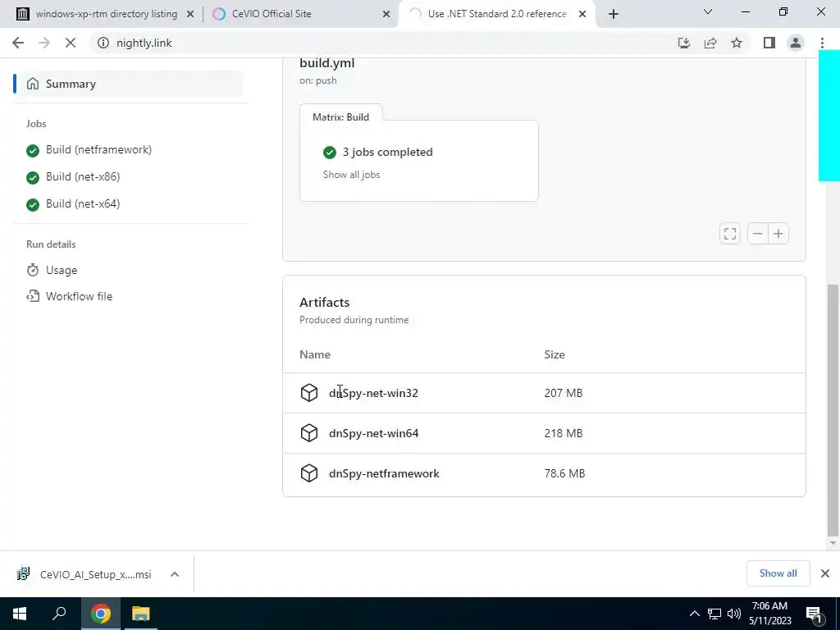Screen dimensions: 840x630
Task: Expand the tab search dropdown arrow
Action: 708,11
